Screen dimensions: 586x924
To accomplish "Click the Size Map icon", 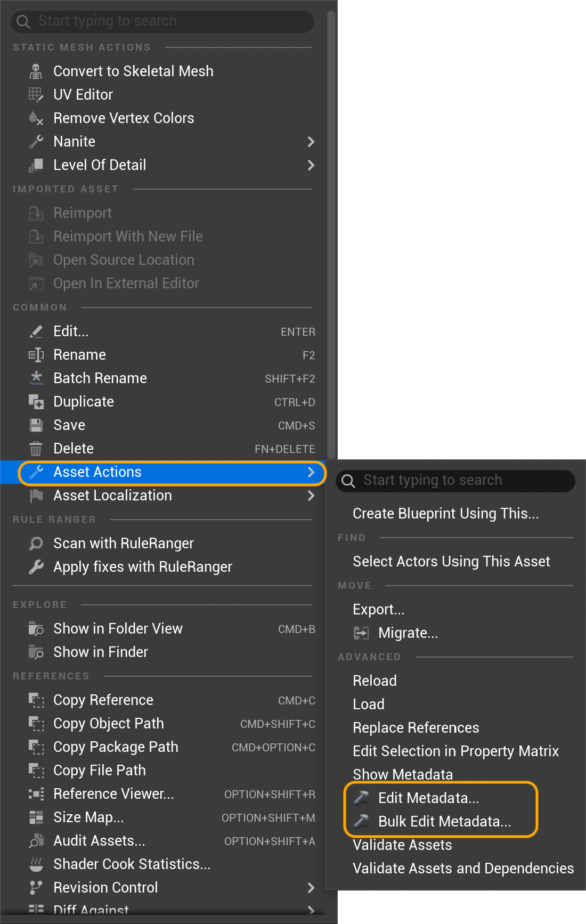I will point(36,817).
